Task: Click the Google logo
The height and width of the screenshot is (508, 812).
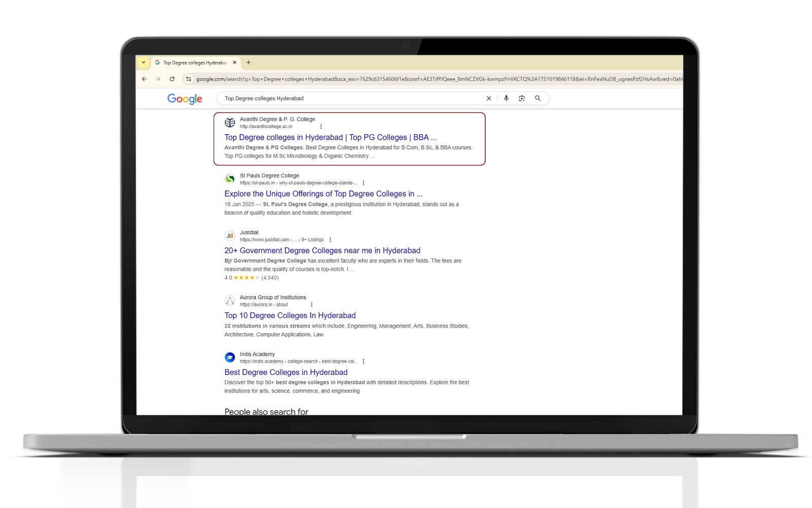Action: pos(185,99)
